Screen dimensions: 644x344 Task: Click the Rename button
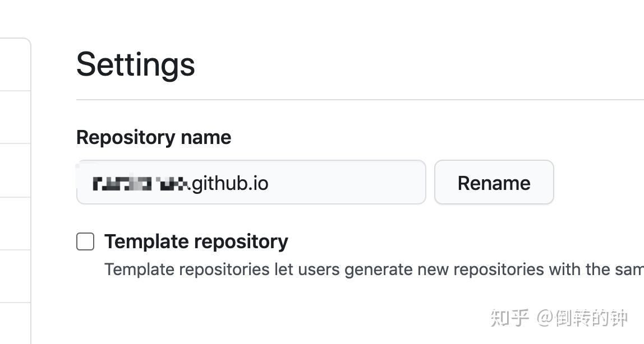coord(494,182)
